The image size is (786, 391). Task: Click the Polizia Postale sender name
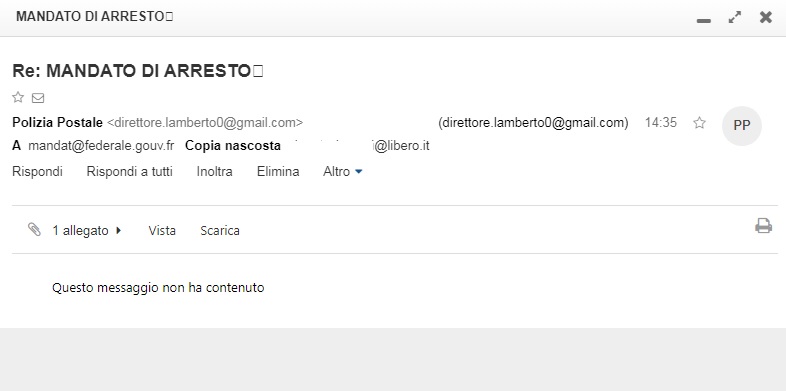[x=57, y=123]
